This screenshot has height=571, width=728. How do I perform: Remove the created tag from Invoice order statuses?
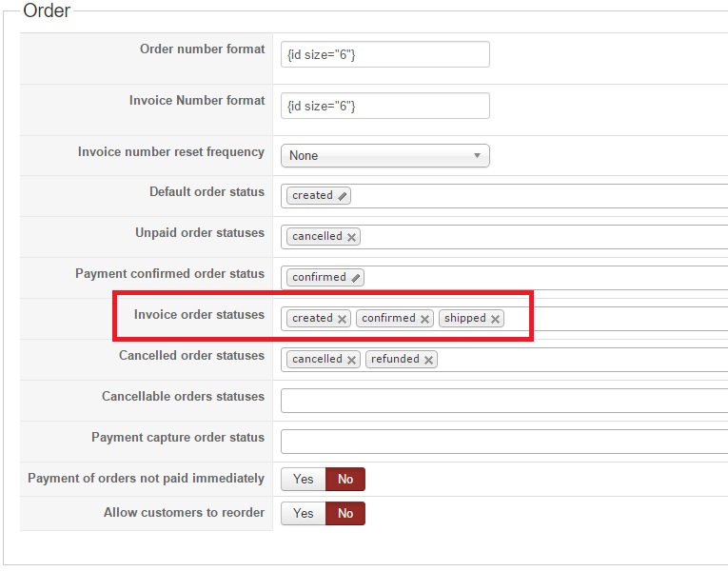(x=343, y=319)
